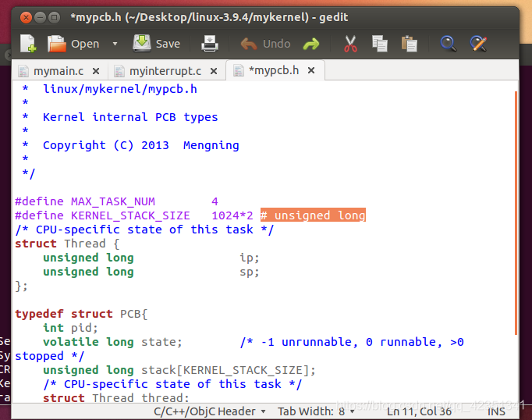
Task: Cut selection with scissors icon
Action: (350, 44)
